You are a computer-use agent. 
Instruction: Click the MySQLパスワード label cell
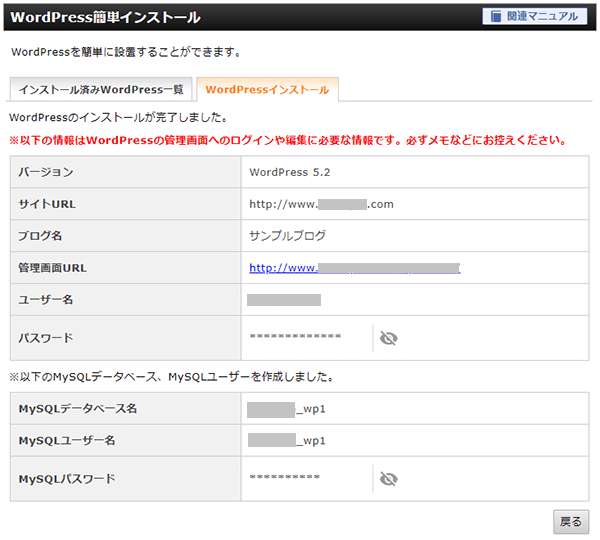pos(126,479)
